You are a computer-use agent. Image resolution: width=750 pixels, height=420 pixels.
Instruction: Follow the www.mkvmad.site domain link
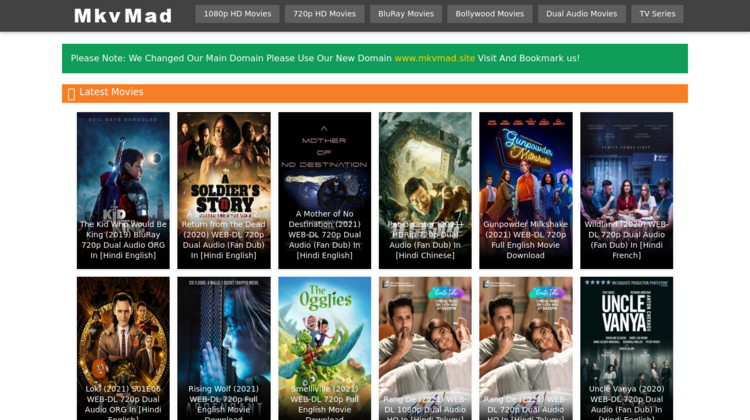pos(434,58)
